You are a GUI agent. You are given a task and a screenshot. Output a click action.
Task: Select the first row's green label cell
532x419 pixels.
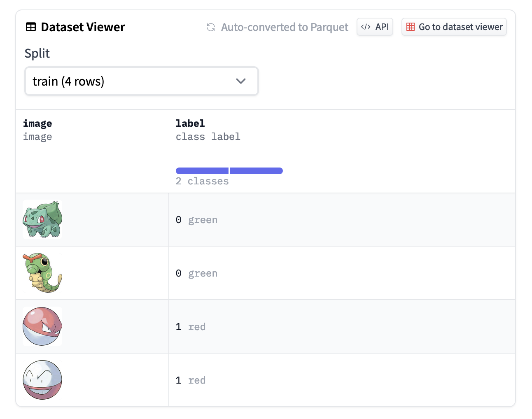[x=197, y=220]
